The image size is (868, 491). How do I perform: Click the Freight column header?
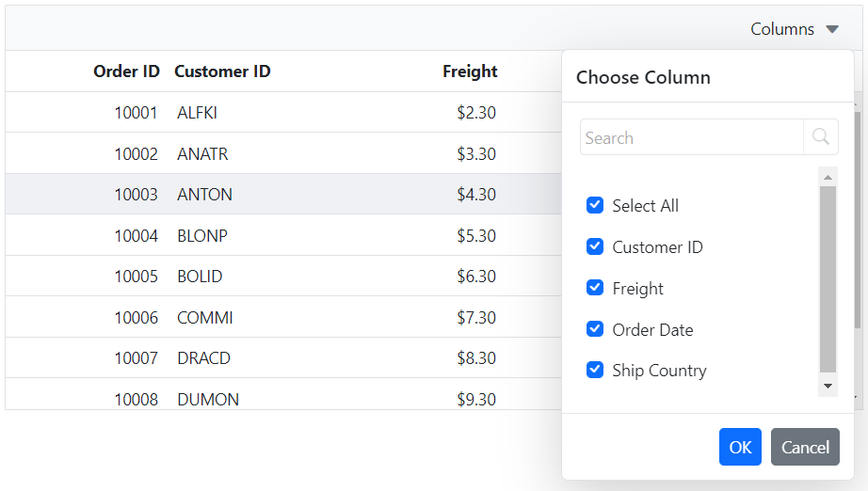pyautogui.click(x=470, y=71)
